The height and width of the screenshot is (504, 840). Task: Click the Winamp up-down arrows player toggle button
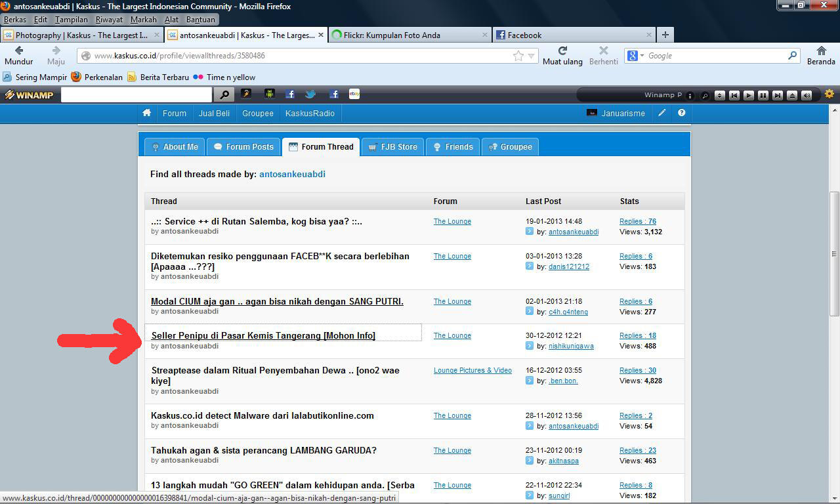coord(720,95)
